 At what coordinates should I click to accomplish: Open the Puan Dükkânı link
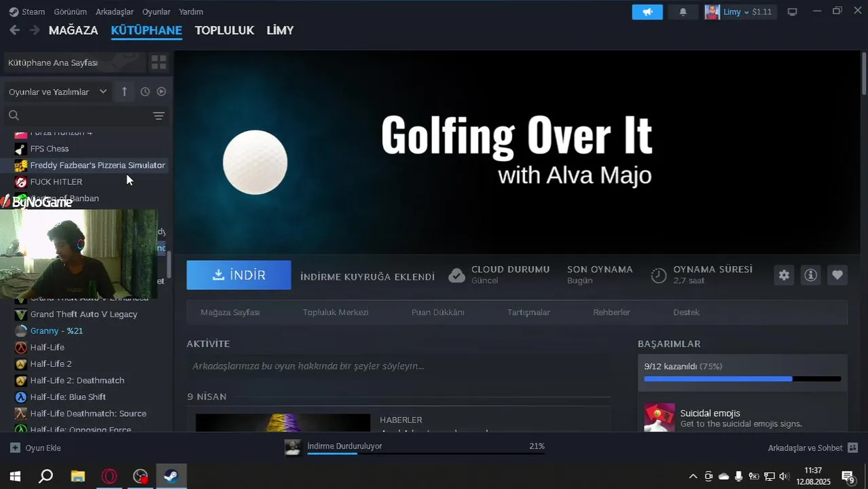coord(438,312)
